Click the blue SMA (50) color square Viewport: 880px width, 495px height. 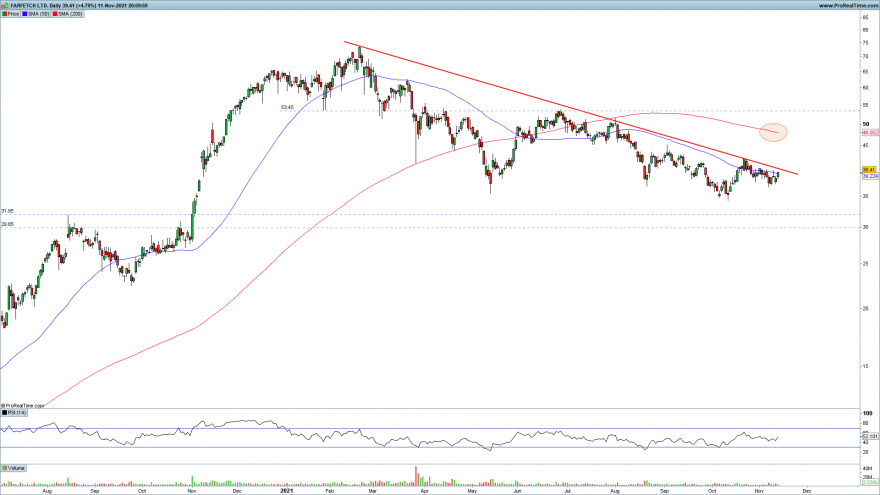coord(25,14)
